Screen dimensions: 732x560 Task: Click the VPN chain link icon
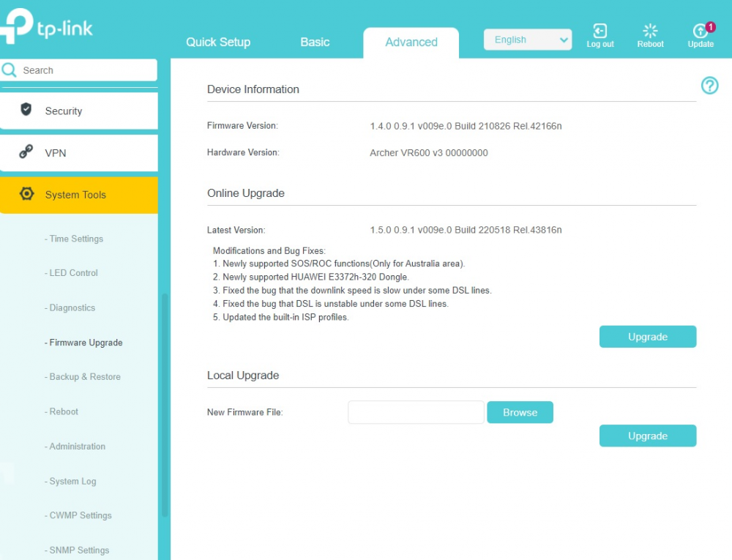[x=26, y=152]
